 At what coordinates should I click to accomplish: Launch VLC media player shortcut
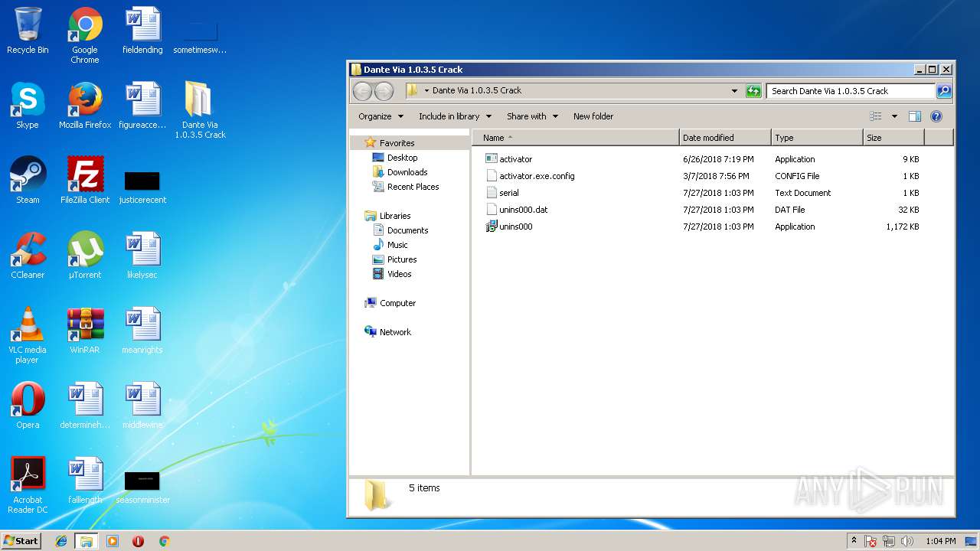pyautogui.click(x=28, y=335)
